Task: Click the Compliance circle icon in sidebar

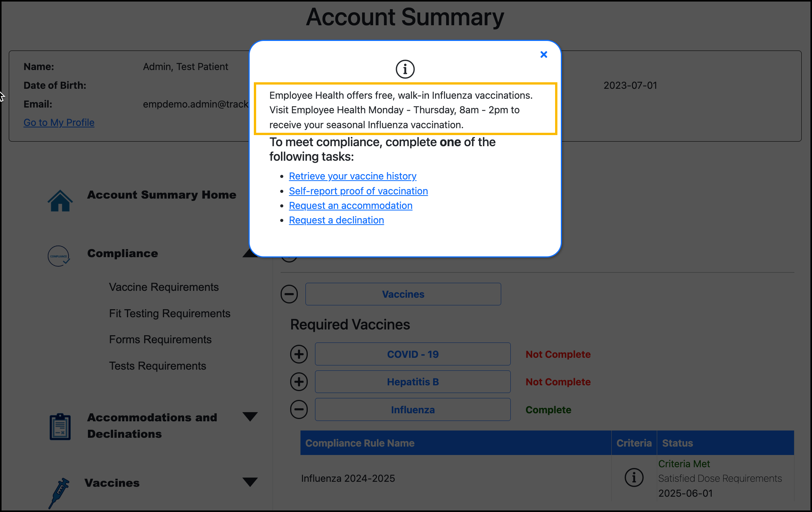Action: tap(58, 256)
